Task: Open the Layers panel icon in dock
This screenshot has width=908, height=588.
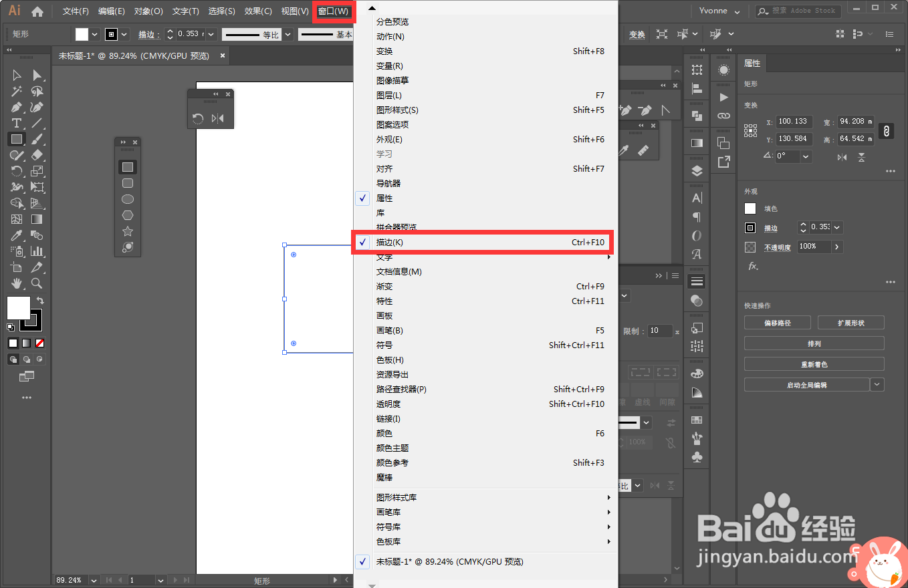Action: point(697,170)
